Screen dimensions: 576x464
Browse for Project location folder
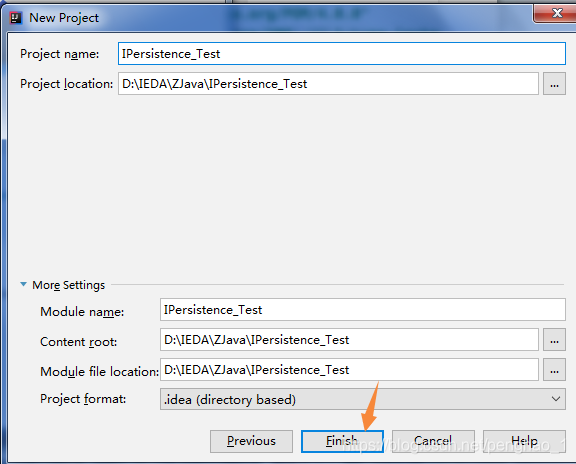(x=554, y=84)
